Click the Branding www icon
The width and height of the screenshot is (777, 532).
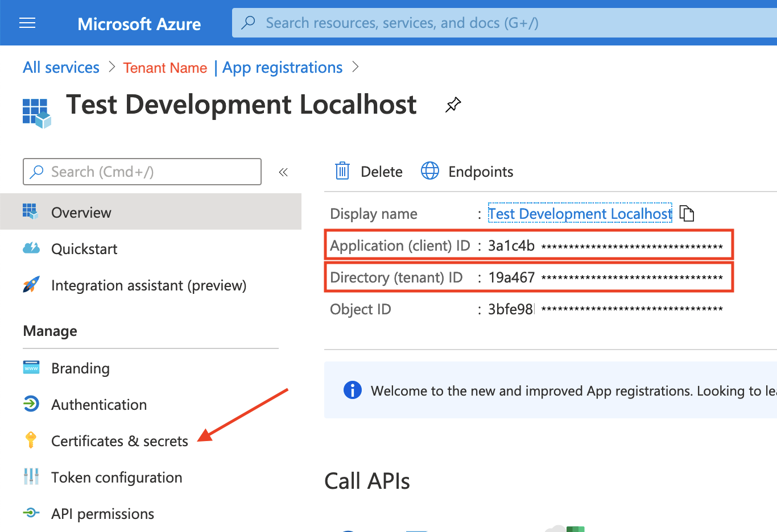(31, 367)
